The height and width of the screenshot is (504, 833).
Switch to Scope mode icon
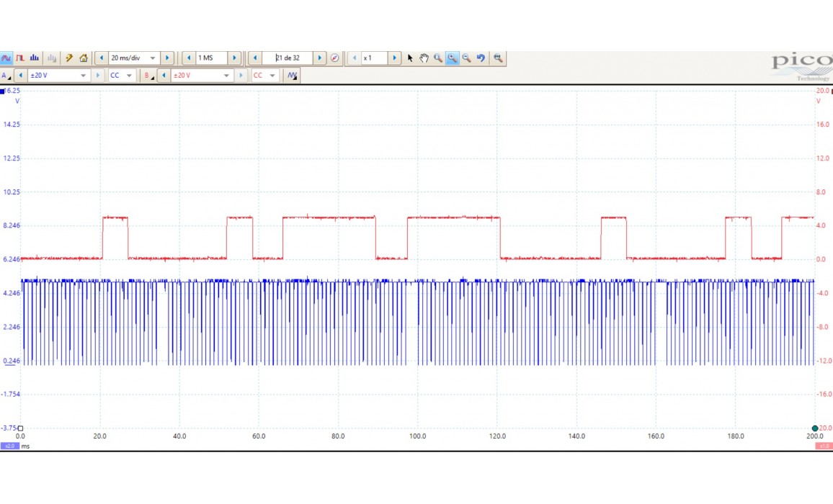tap(6, 58)
